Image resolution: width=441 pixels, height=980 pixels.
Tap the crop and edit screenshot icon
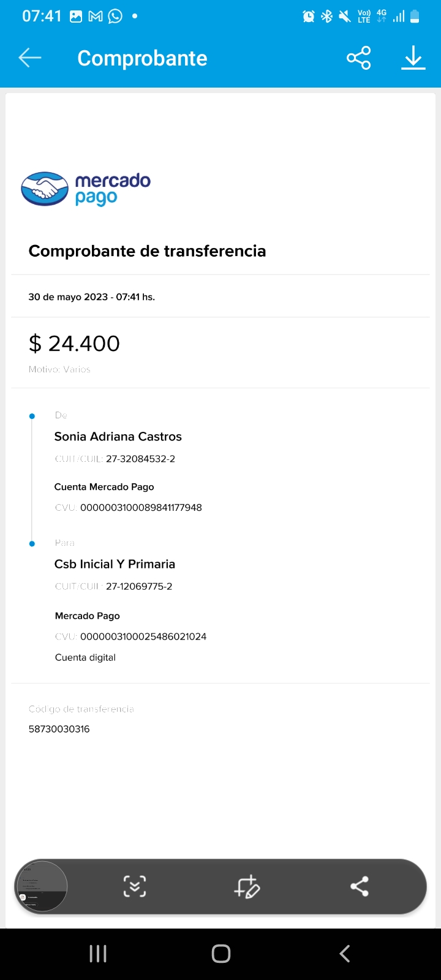pyautogui.click(x=247, y=886)
